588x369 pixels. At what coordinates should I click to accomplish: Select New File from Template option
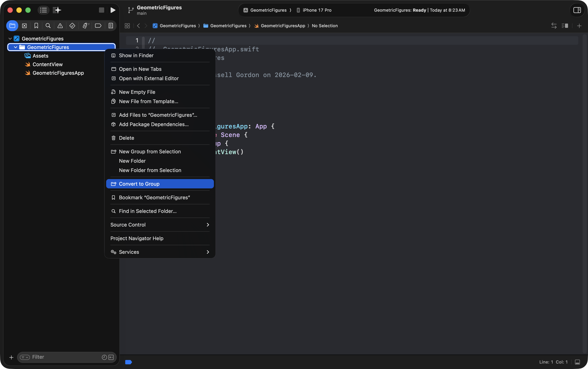point(148,101)
